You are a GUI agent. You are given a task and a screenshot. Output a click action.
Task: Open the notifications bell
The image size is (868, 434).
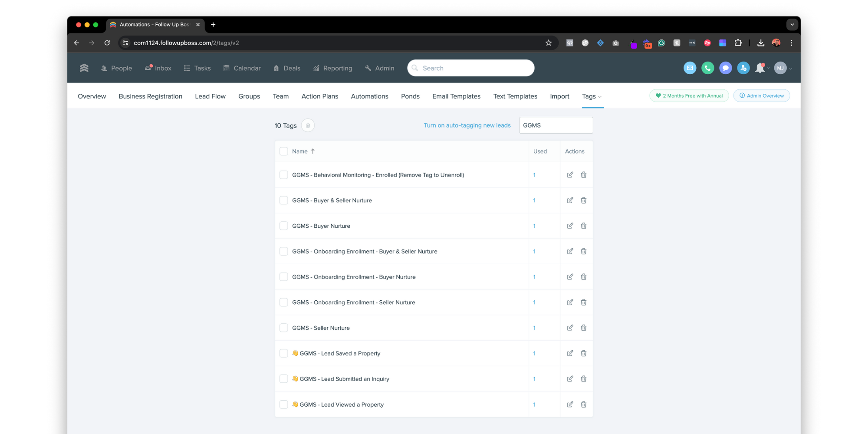coord(760,68)
